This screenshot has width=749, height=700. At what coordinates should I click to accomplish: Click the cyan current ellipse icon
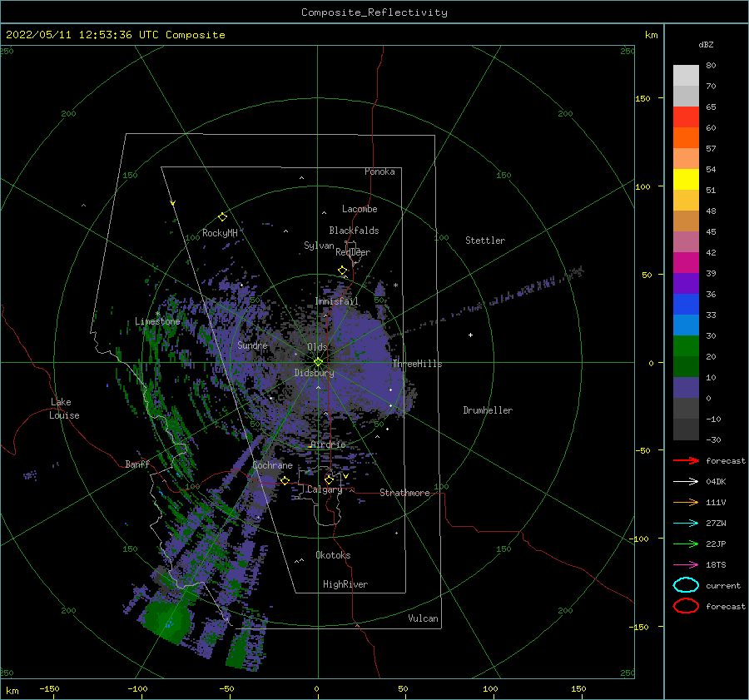tap(686, 585)
